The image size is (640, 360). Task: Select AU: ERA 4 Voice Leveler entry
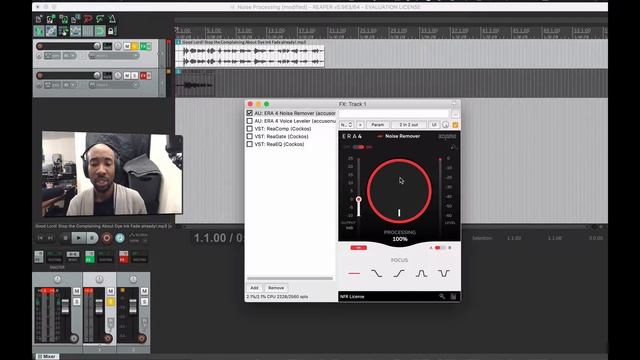pos(295,121)
